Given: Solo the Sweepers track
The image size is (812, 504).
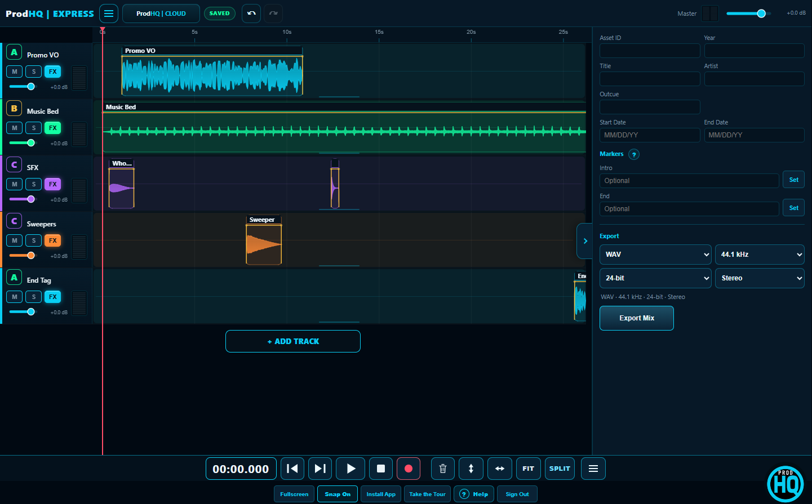Looking at the screenshot, I should [x=34, y=240].
